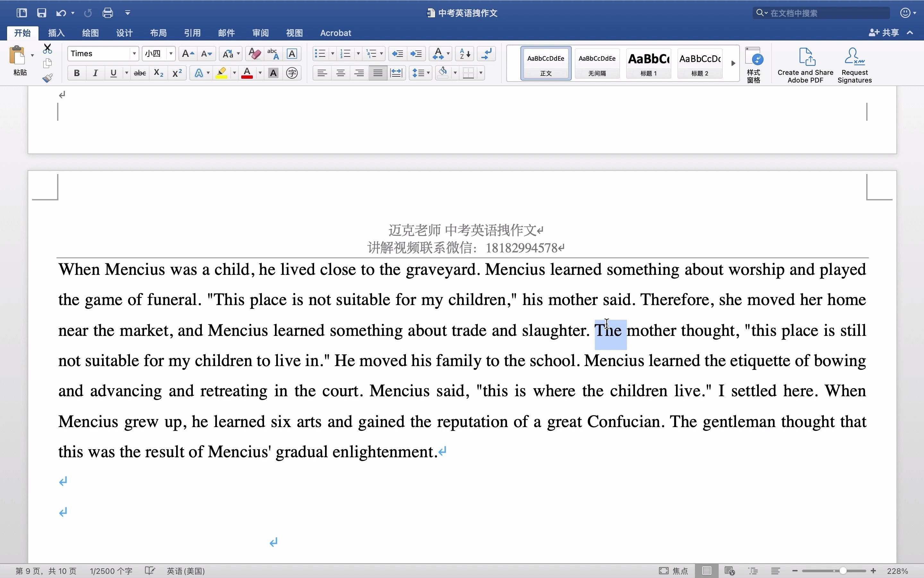Open the Styles Pane icon
Viewport: 924px width, 578px height.
754,65
